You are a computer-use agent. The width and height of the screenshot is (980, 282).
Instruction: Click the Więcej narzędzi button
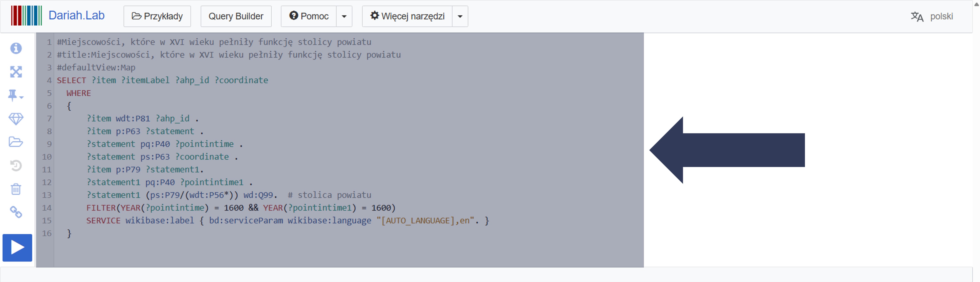click(x=407, y=16)
